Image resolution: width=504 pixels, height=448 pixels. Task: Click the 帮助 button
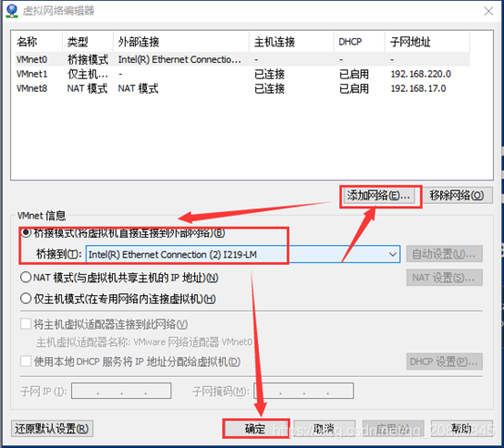tap(461, 428)
